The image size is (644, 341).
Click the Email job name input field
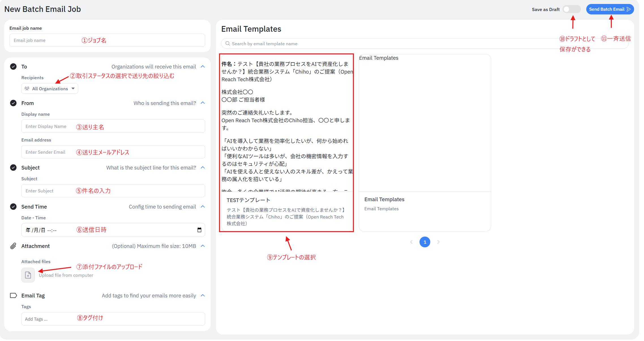point(107,40)
